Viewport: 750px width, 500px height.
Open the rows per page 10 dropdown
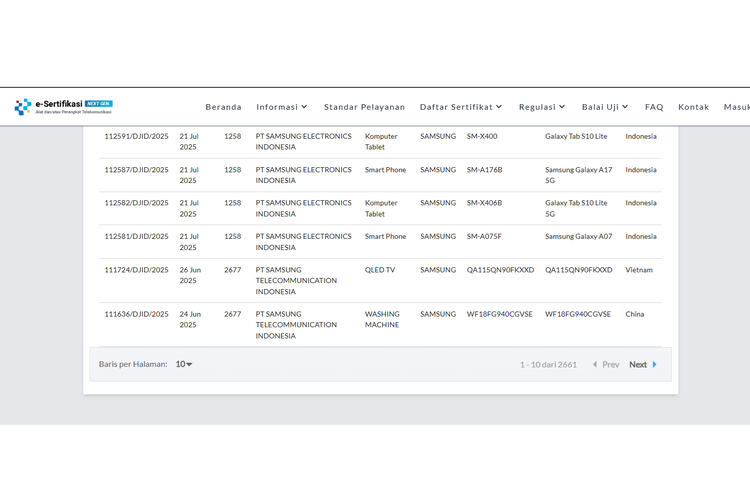(x=184, y=364)
